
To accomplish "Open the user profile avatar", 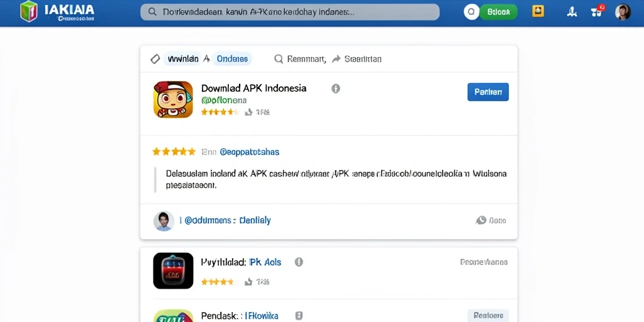I will coord(623,13).
